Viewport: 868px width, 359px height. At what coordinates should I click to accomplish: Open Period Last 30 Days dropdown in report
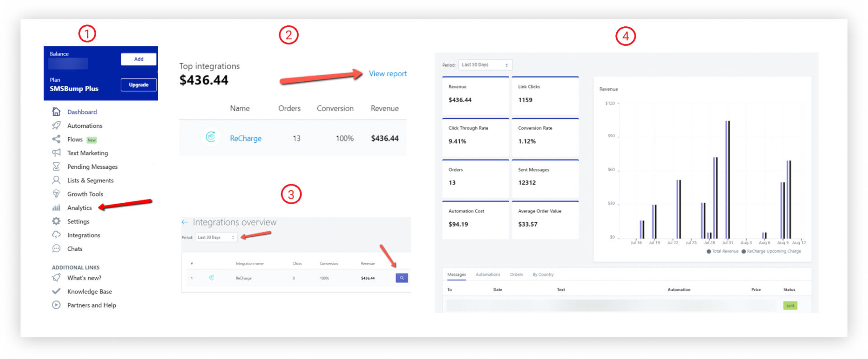[x=485, y=65]
